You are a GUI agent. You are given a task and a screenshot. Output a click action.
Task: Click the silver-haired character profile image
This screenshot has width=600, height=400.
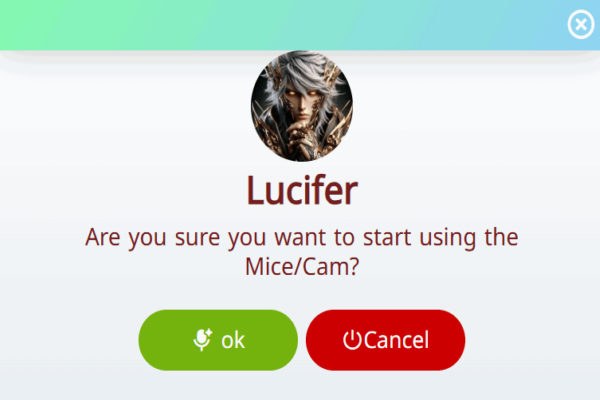(x=302, y=106)
